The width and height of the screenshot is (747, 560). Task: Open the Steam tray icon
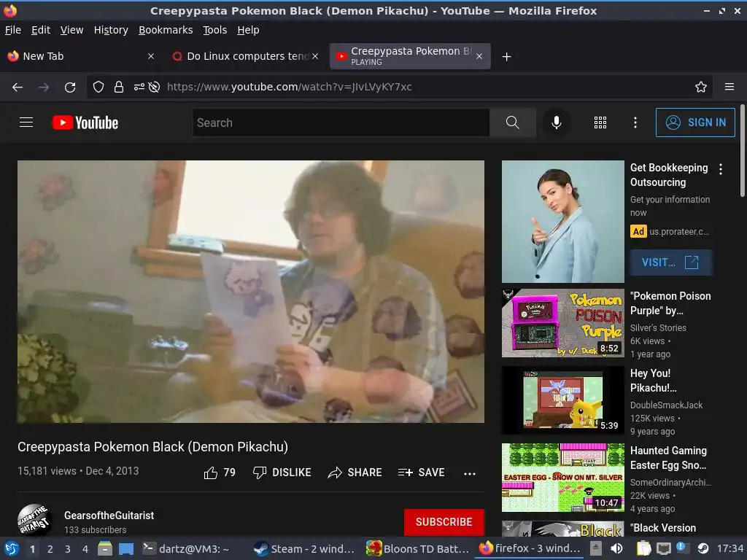click(x=703, y=548)
